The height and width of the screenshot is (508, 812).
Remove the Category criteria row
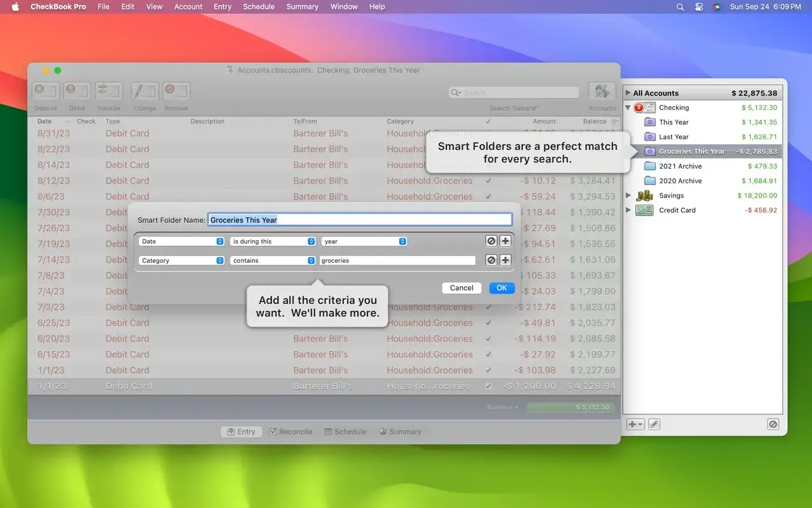491,260
